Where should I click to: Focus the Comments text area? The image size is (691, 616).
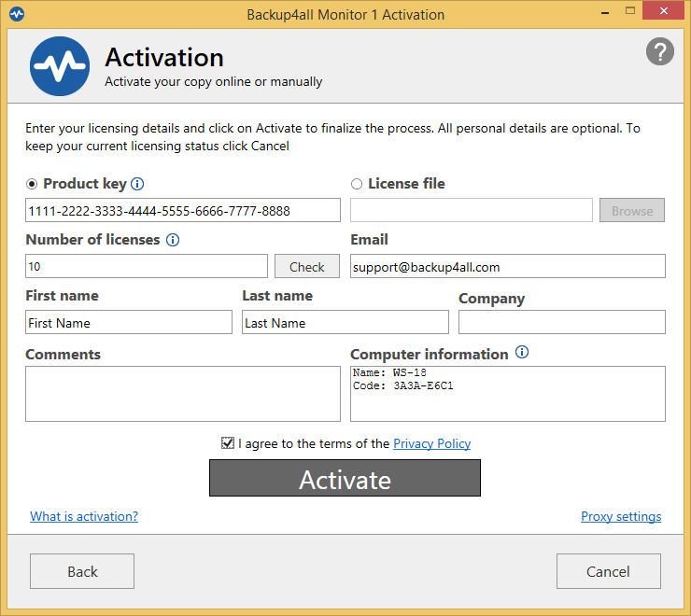[183, 394]
